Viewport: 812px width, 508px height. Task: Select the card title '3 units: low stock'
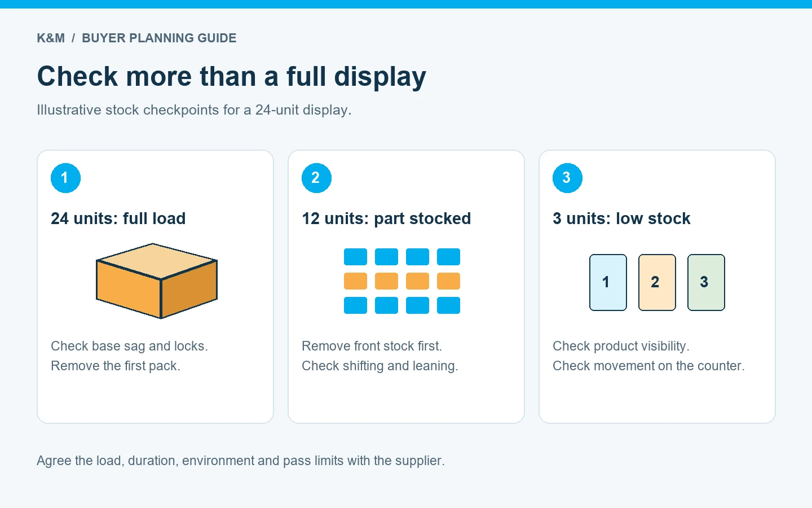(621, 218)
